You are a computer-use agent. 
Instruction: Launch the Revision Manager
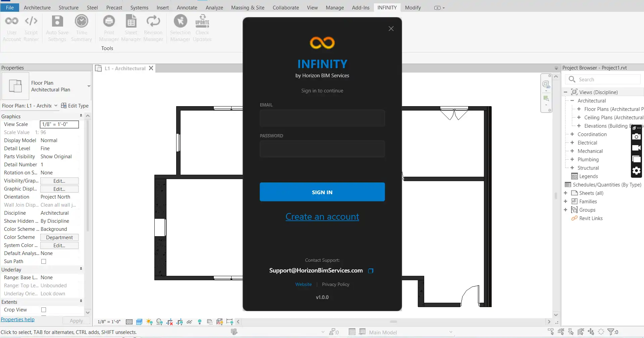pyautogui.click(x=153, y=28)
